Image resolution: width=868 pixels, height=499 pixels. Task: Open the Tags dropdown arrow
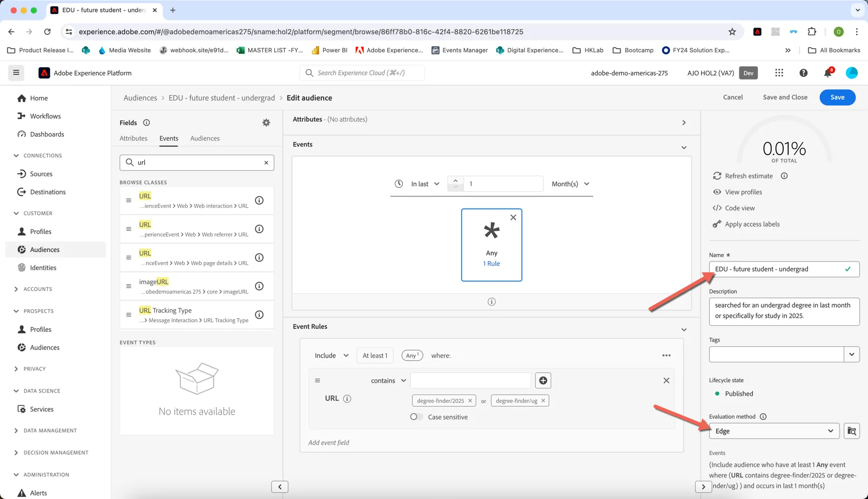click(x=852, y=354)
